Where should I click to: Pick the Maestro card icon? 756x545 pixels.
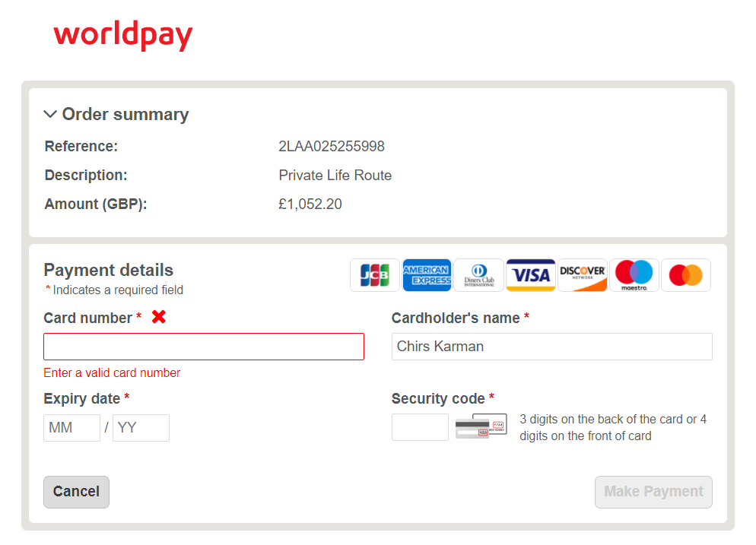[634, 275]
